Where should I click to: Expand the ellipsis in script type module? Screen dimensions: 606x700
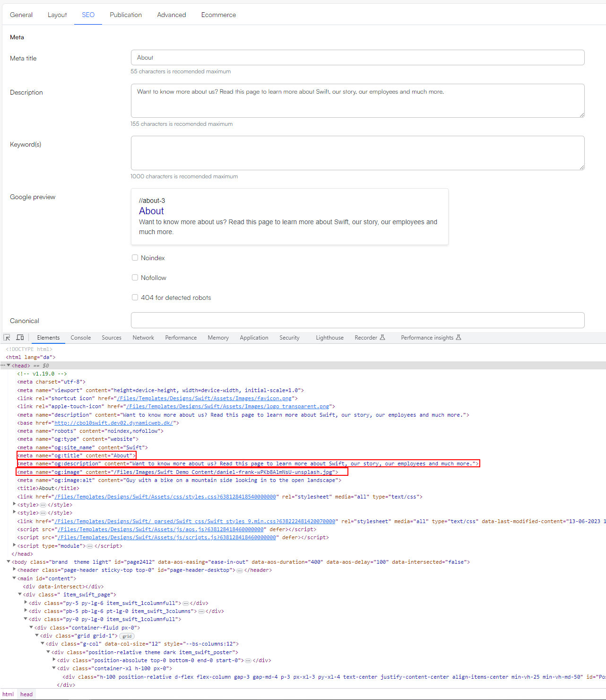click(90, 546)
